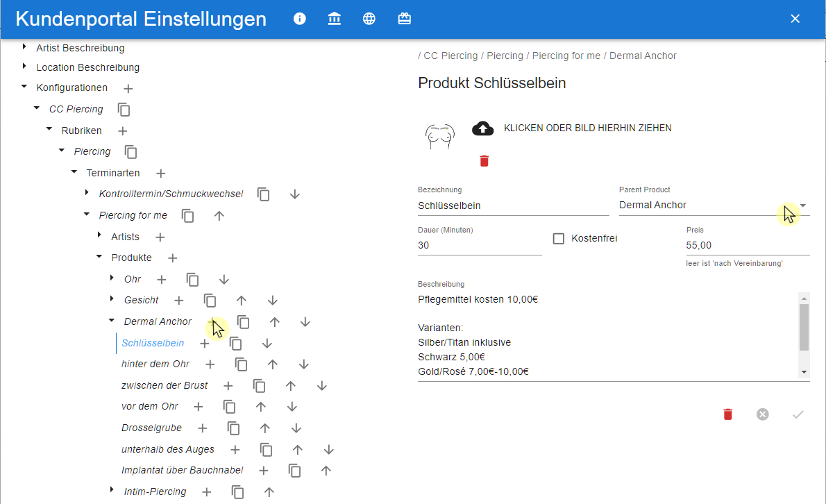This screenshot has height=504, width=826.
Task: Copy the Dermal Anchor product
Action: (243, 322)
